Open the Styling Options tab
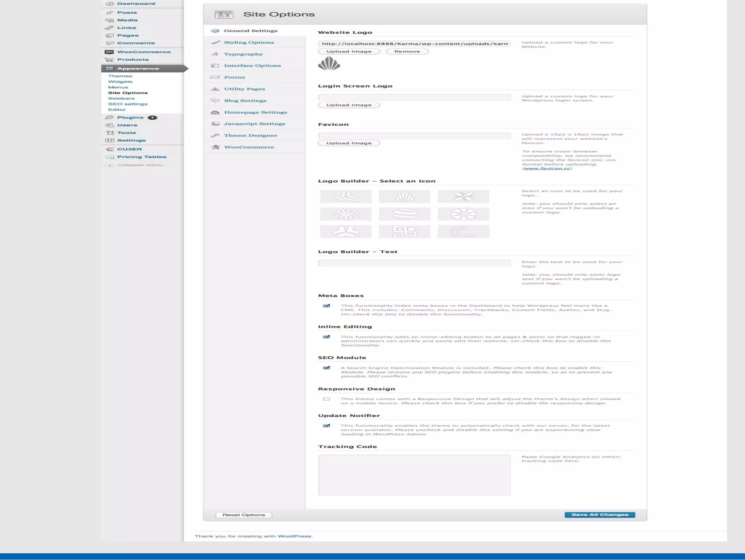Viewport: 745px width, 560px height. (249, 43)
